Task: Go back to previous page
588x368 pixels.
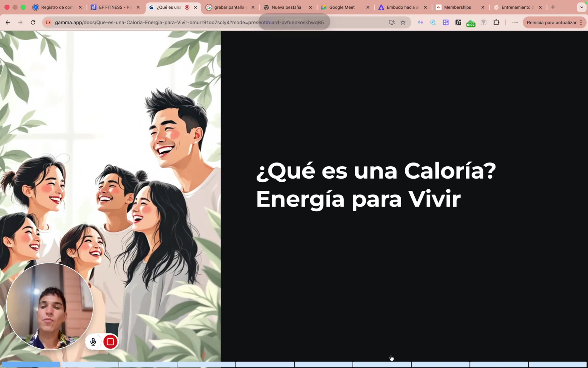Action: click(x=8, y=22)
